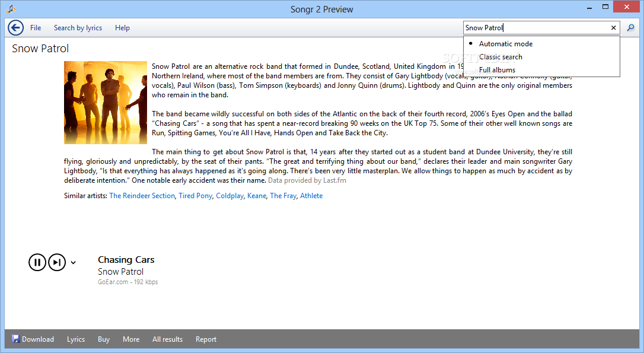Click the Snow Patrol page heading

[40, 49]
